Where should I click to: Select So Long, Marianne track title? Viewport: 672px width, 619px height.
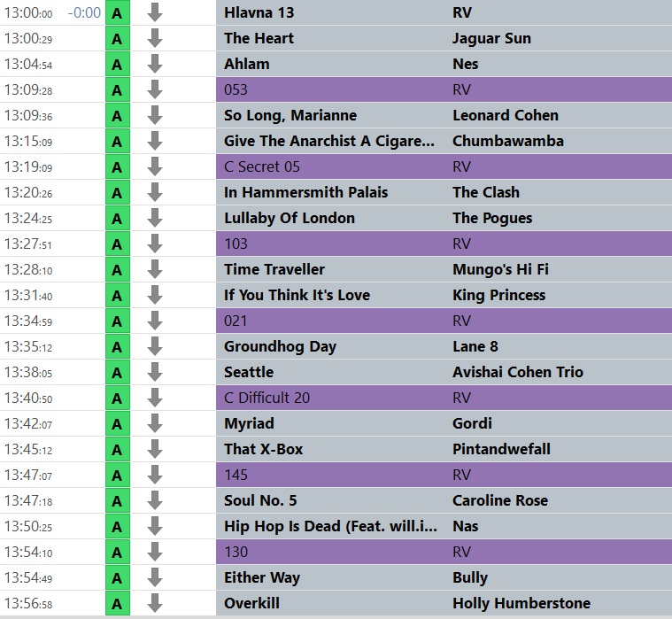pyautogui.click(x=290, y=116)
